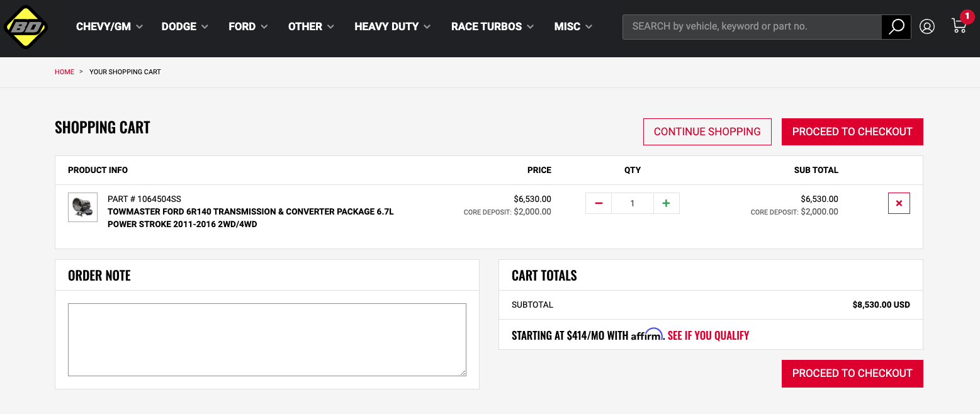Open the shopping cart icon
The height and width of the screenshot is (414, 980).
(x=959, y=26)
